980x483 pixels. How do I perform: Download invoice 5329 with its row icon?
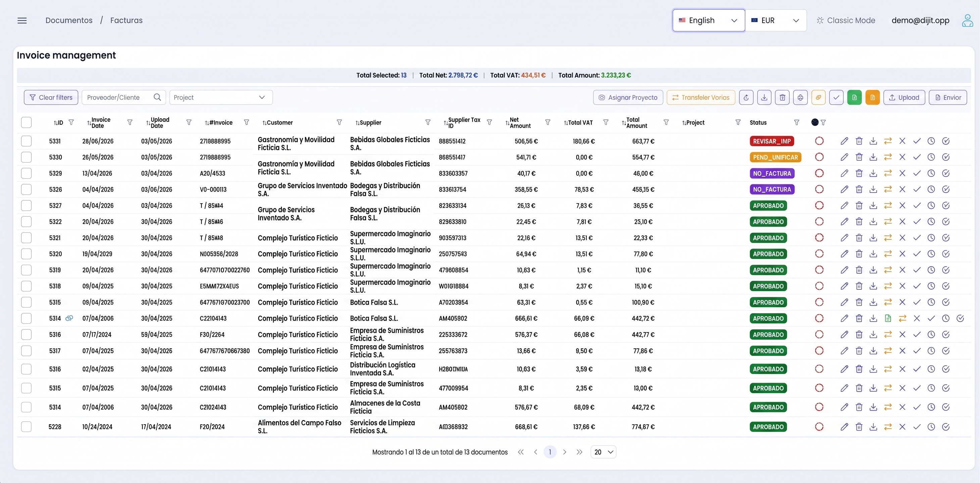tap(873, 173)
